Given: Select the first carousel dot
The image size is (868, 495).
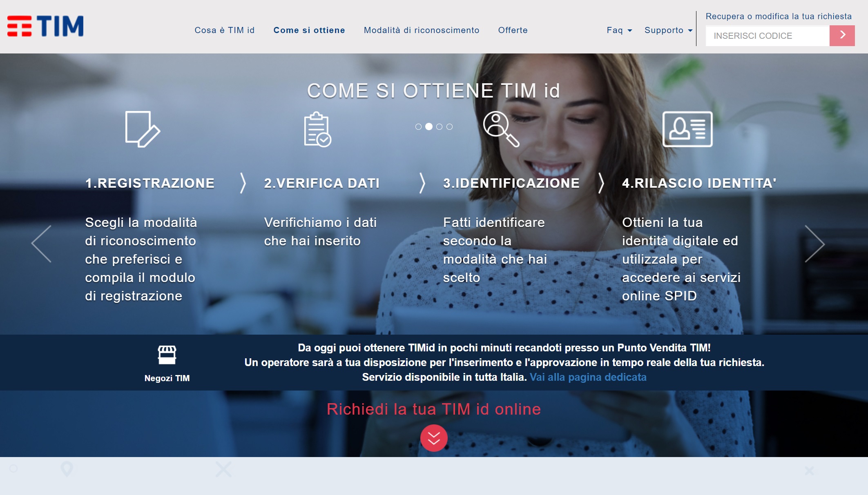Looking at the screenshot, I should (x=418, y=127).
